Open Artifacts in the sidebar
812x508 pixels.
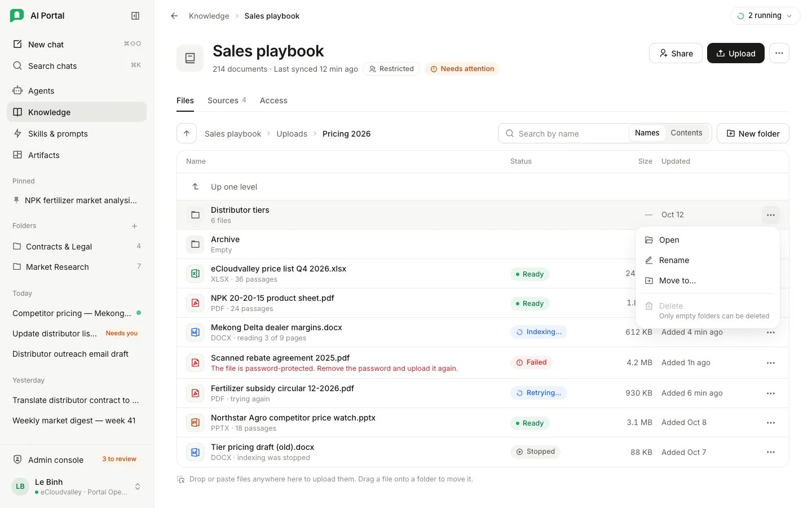[77, 155]
